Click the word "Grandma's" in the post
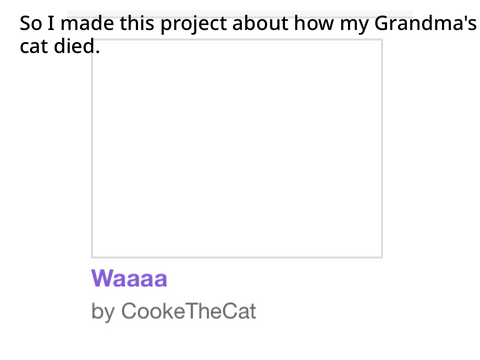 425,24
